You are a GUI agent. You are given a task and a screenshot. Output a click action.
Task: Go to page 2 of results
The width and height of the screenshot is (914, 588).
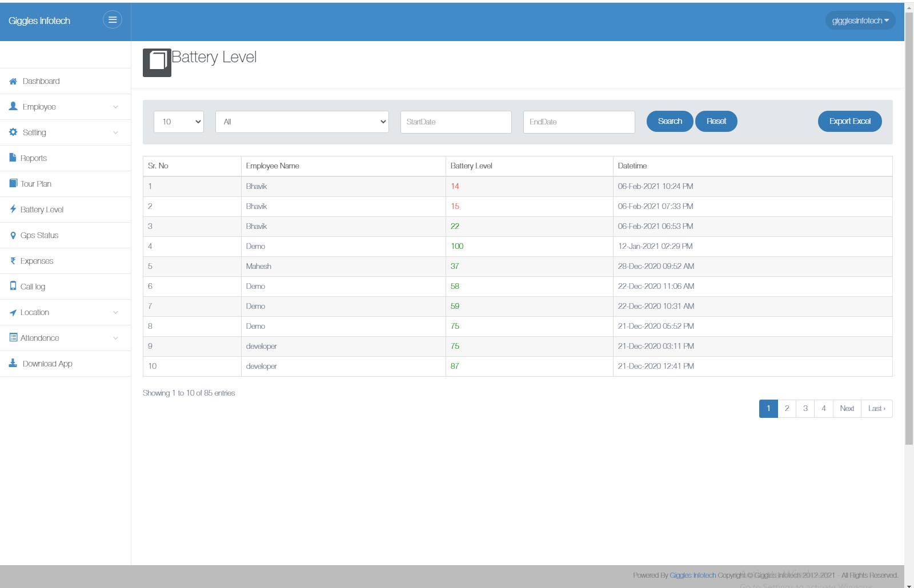coord(787,408)
